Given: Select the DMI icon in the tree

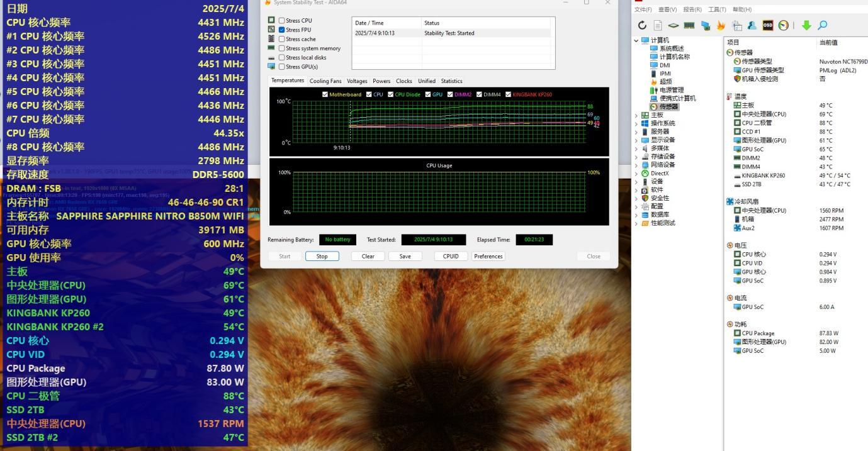Looking at the screenshot, I should click(x=653, y=65).
